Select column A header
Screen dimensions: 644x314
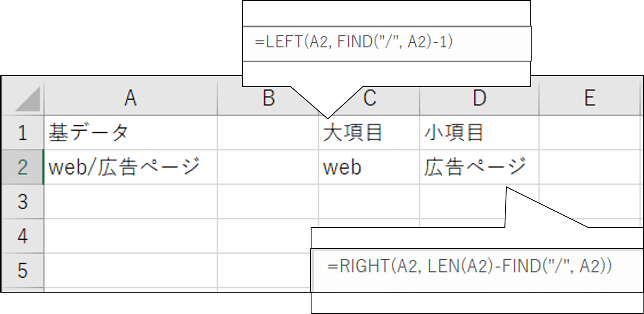click(x=130, y=98)
